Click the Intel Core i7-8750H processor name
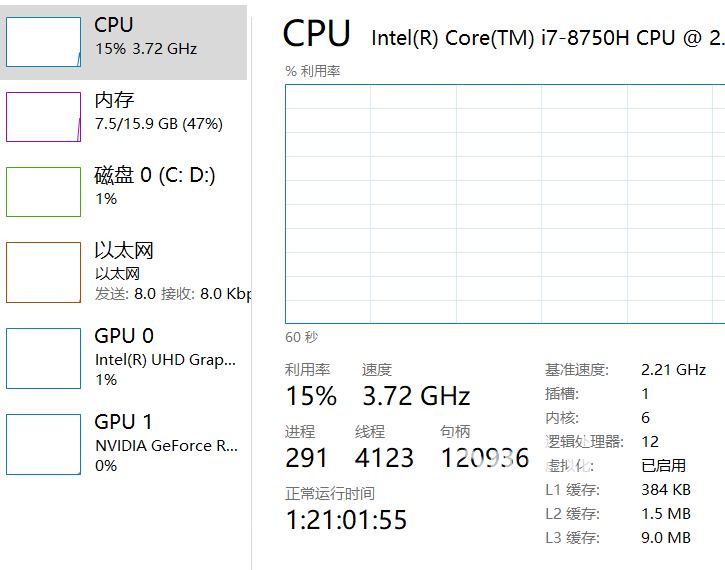This screenshot has height=570, width=725. tap(547, 38)
